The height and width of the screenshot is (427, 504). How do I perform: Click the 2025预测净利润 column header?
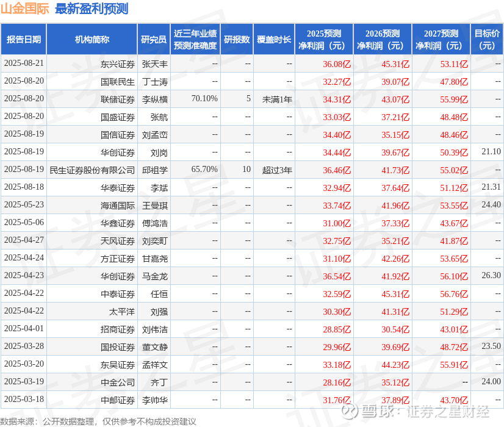click(x=324, y=39)
